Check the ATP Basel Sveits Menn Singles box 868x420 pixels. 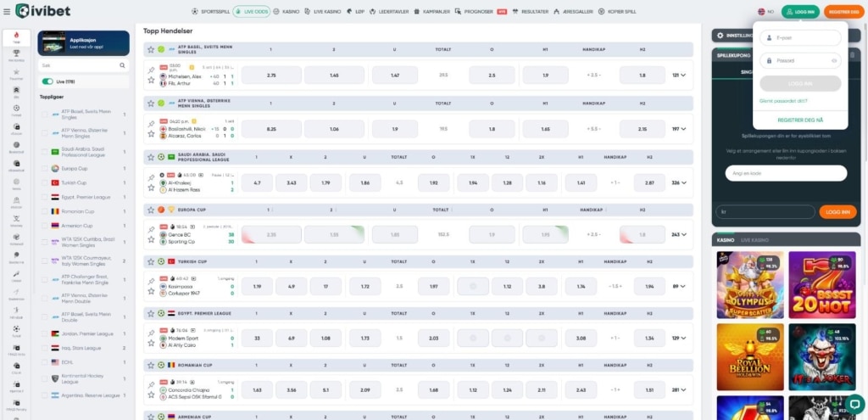44,115
